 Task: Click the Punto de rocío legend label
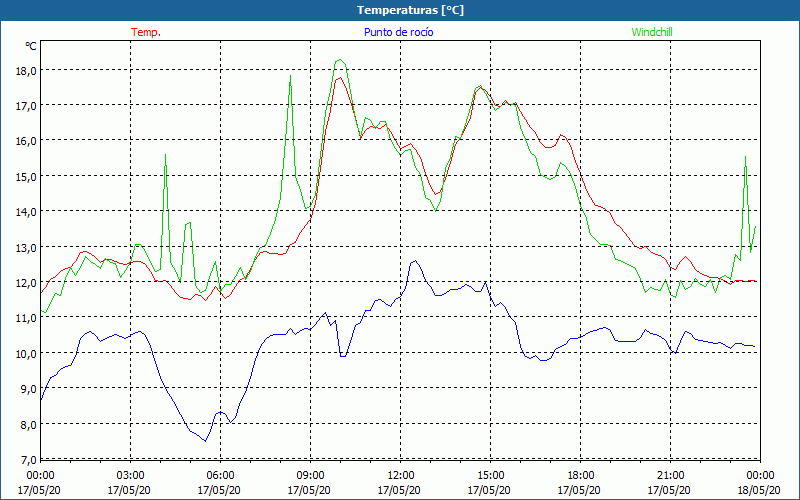click(x=398, y=32)
